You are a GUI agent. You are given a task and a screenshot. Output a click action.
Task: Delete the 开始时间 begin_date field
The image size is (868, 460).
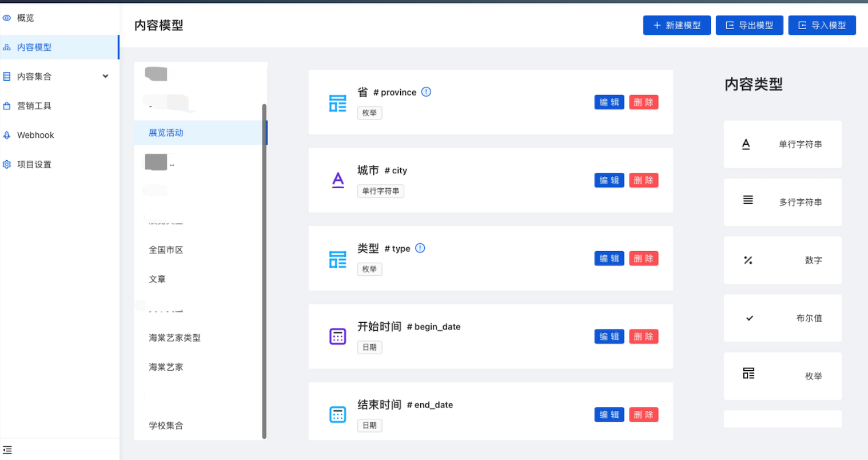click(644, 336)
